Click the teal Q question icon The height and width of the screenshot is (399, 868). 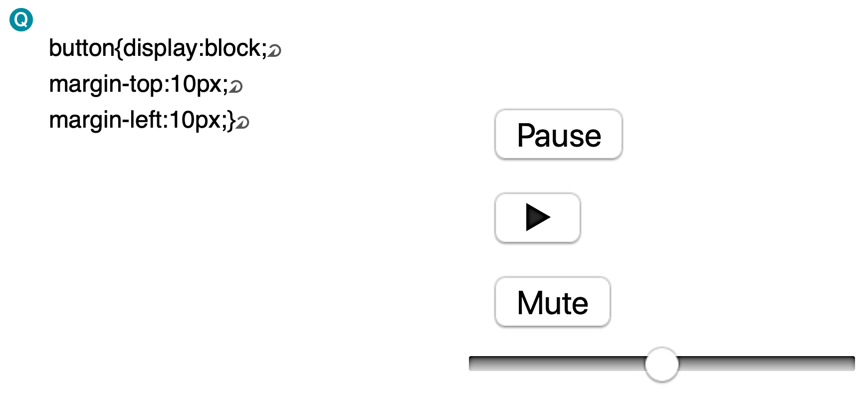[x=21, y=20]
